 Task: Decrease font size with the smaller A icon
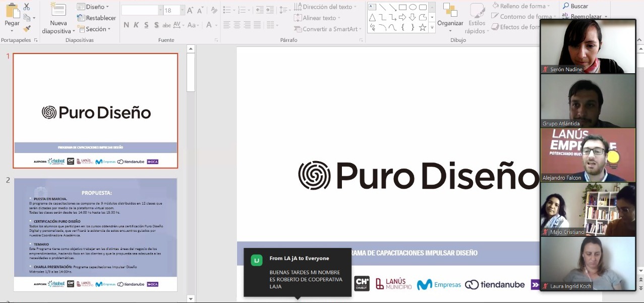pyautogui.click(x=200, y=11)
